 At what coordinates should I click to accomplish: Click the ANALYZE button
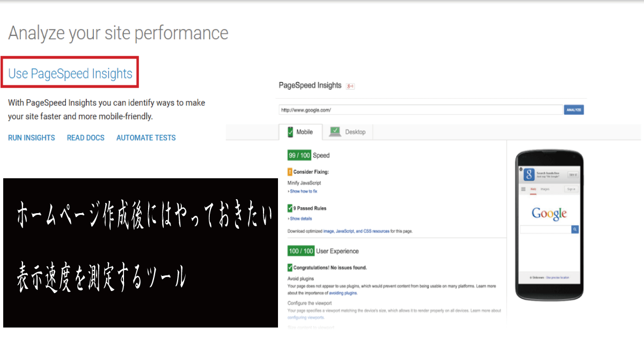(x=574, y=109)
